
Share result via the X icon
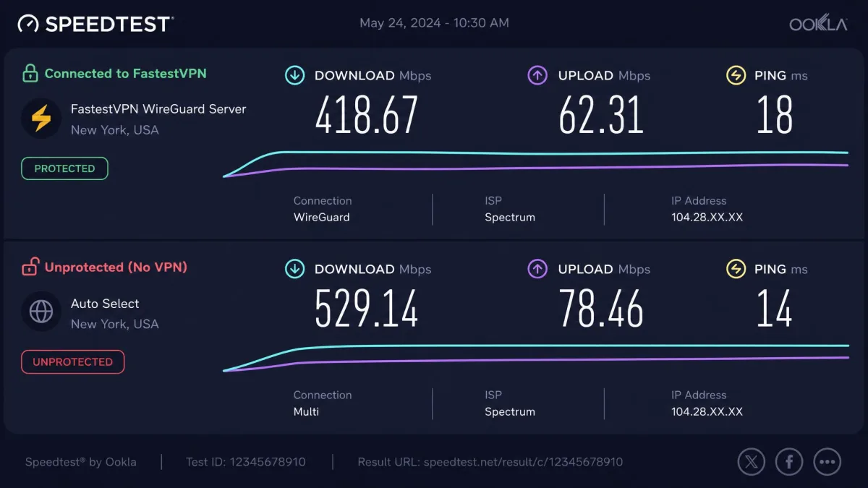(x=752, y=461)
